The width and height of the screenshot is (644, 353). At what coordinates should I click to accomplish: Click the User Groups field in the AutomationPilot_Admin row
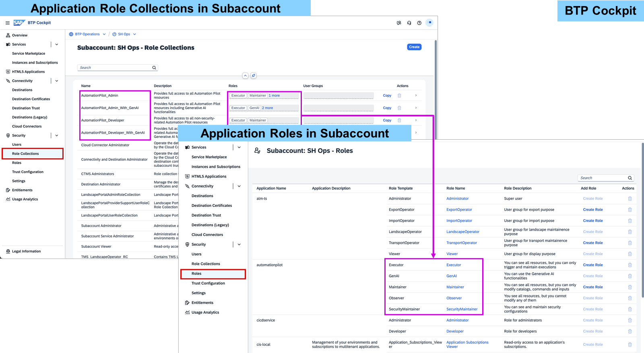[339, 96]
